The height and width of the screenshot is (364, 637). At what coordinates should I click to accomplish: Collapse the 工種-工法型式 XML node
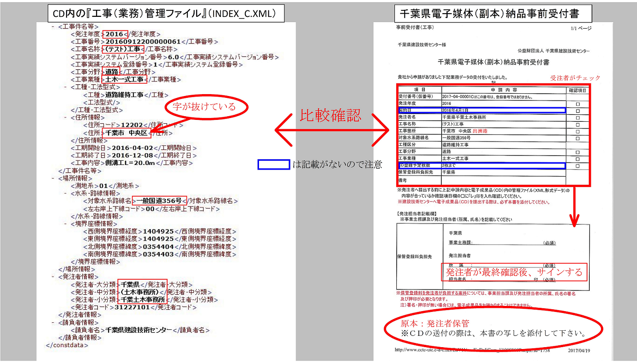[66, 87]
